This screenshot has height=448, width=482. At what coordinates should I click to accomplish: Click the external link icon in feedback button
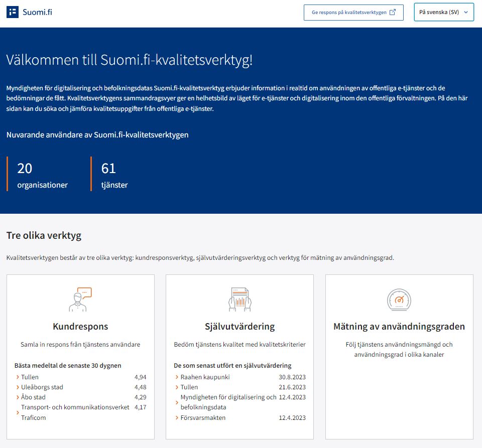(393, 13)
